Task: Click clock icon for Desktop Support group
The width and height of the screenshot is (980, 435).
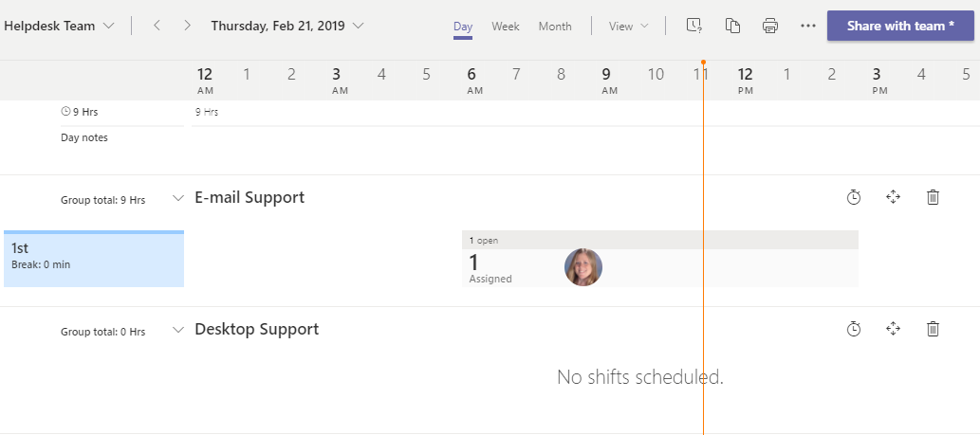Action: 854,329
